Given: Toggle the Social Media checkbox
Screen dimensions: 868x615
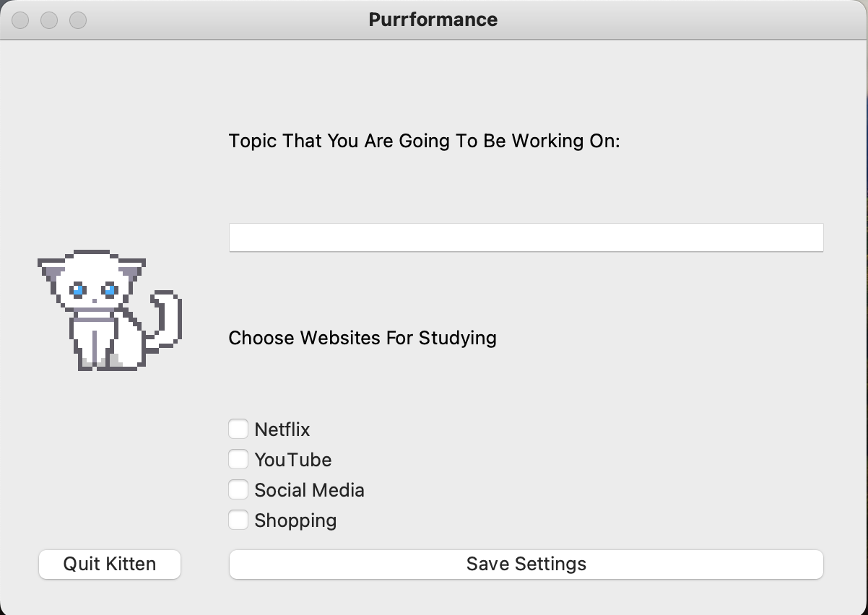Looking at the screenshot, I should click(x=238, y=490).
